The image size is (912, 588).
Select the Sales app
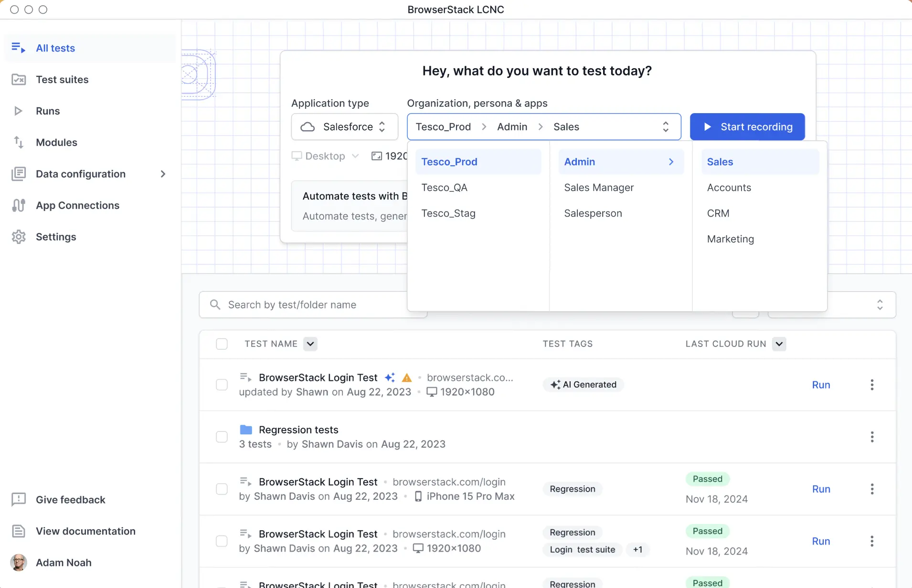[x=760, y=162]
